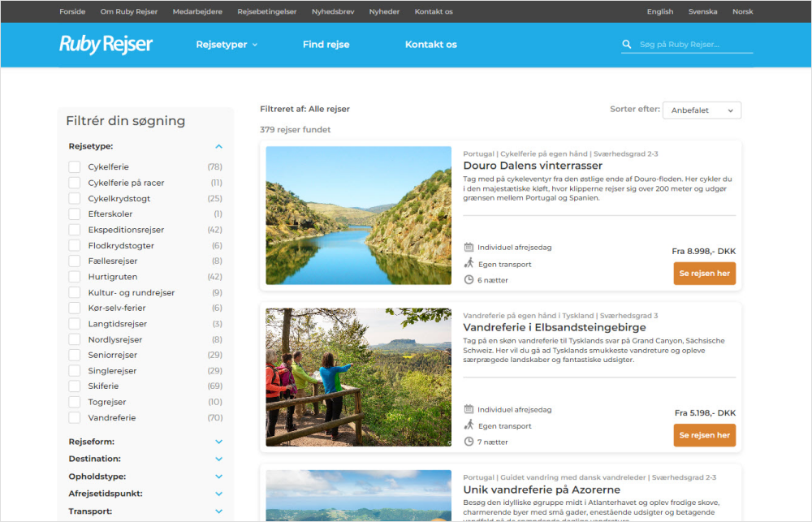Select the Kør-selv-ferier checkbox

pyautogui.click(x=75, y=308)
